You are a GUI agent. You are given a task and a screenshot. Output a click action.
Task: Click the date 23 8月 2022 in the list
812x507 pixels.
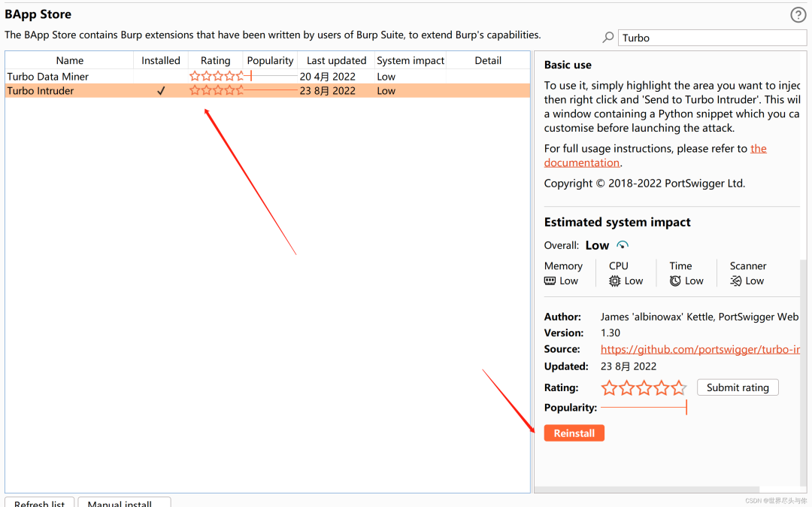[x=327, y=90]
